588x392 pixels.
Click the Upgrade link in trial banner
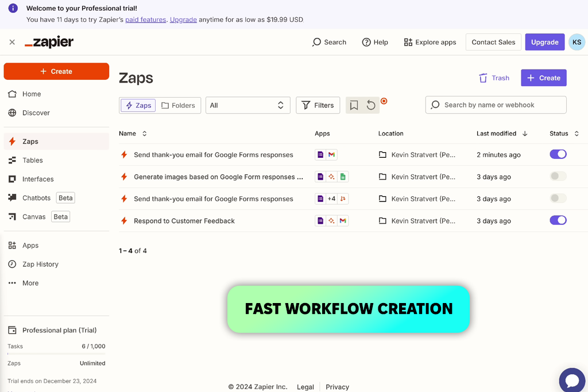183,20
